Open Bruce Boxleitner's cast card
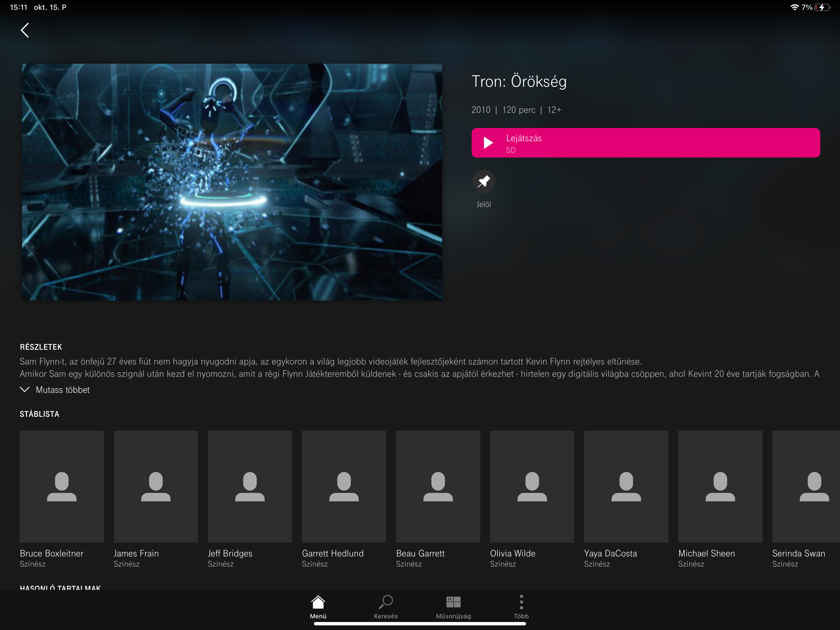Viewport: 840px width, 630px height. tap(61, 486)
